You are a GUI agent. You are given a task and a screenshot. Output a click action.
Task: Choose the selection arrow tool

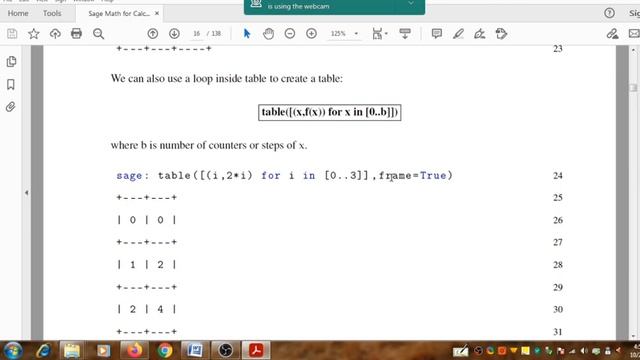coord(247,33)
